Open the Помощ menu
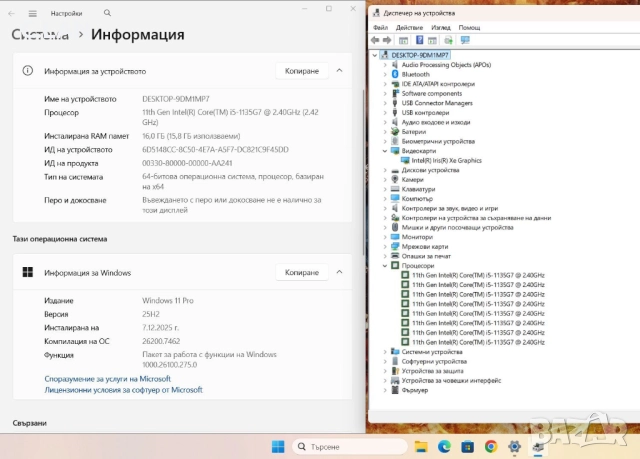The image size is (640, 459). click(x=469, y=27)
